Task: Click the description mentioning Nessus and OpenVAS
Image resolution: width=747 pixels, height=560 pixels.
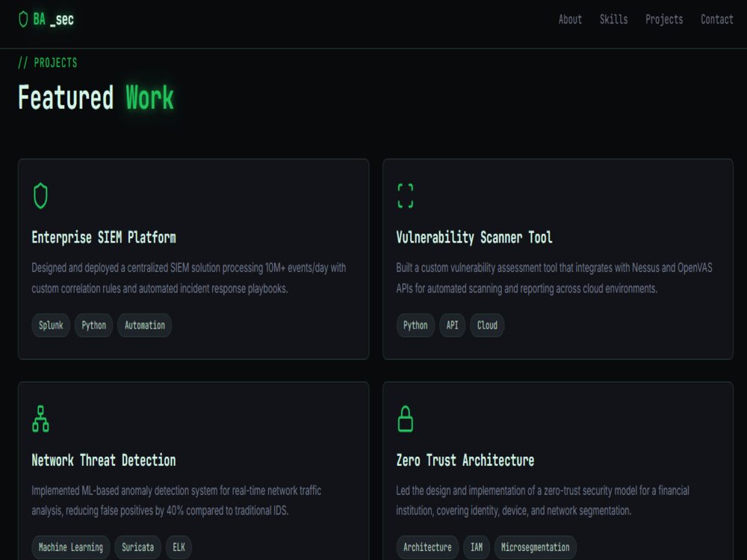Action: point(554,278)
